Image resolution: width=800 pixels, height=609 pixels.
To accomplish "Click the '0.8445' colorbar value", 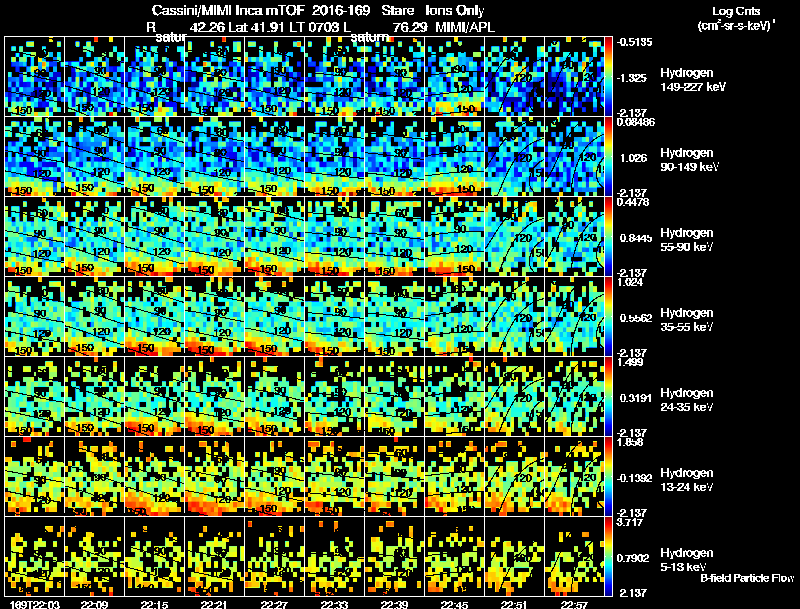I will click(x=636, y=238).
